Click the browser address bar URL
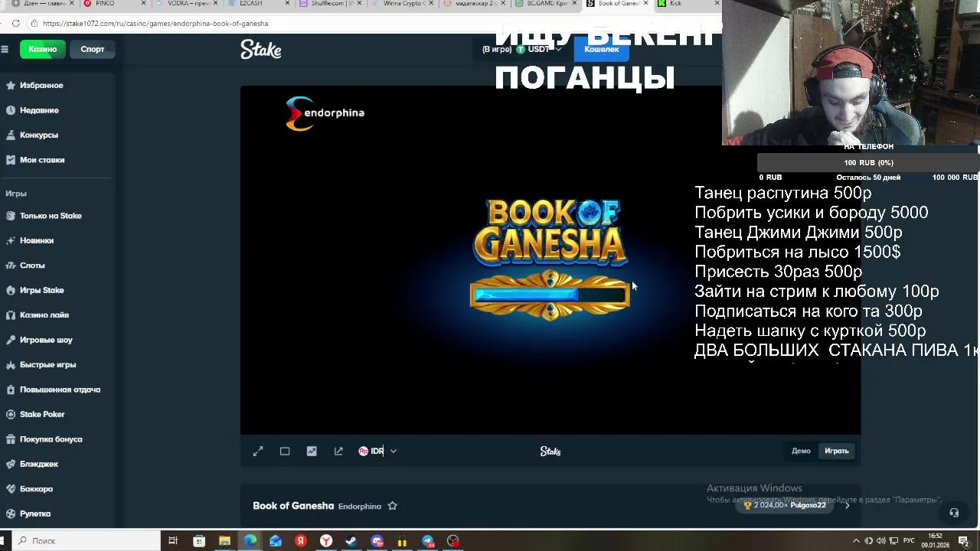 155,23
